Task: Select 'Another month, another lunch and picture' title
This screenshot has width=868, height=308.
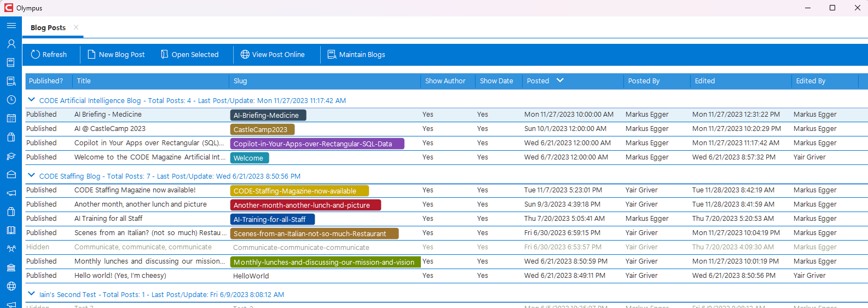Action: (140, 204)
